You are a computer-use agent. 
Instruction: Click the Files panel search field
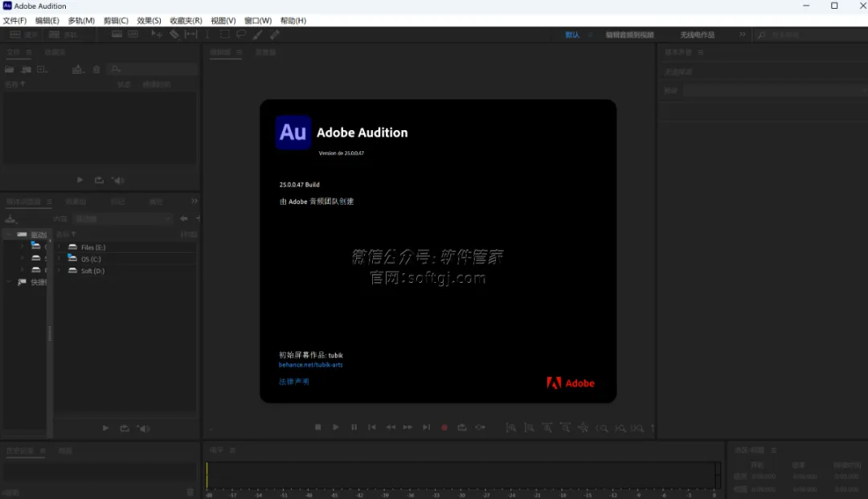click(153, 69)
